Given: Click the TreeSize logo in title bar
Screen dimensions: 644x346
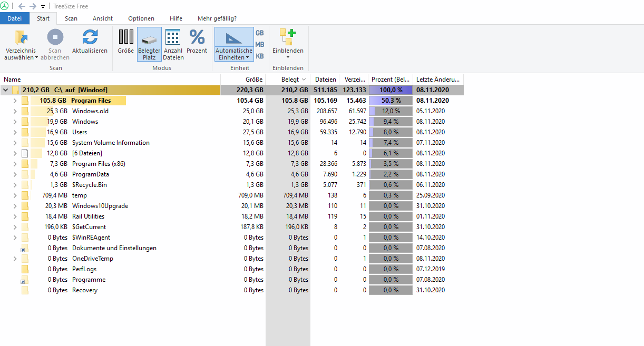Looking at the screenshot, I should [x=5, y=6].
